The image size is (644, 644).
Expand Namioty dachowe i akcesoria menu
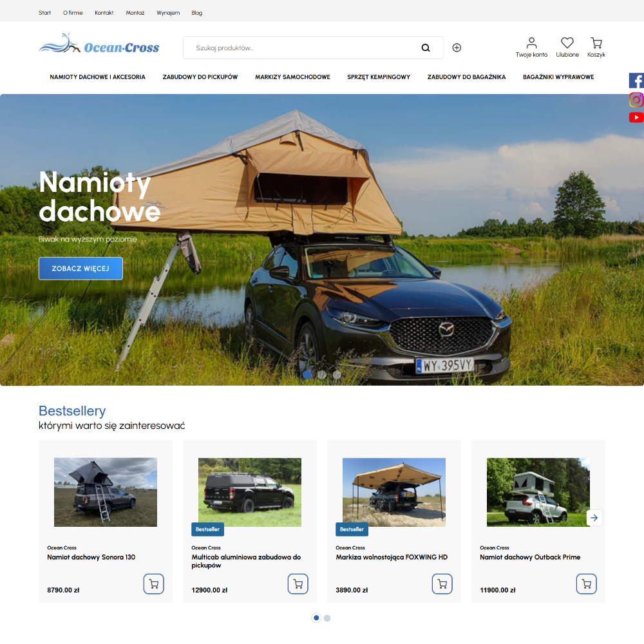(x=98, y=77)
